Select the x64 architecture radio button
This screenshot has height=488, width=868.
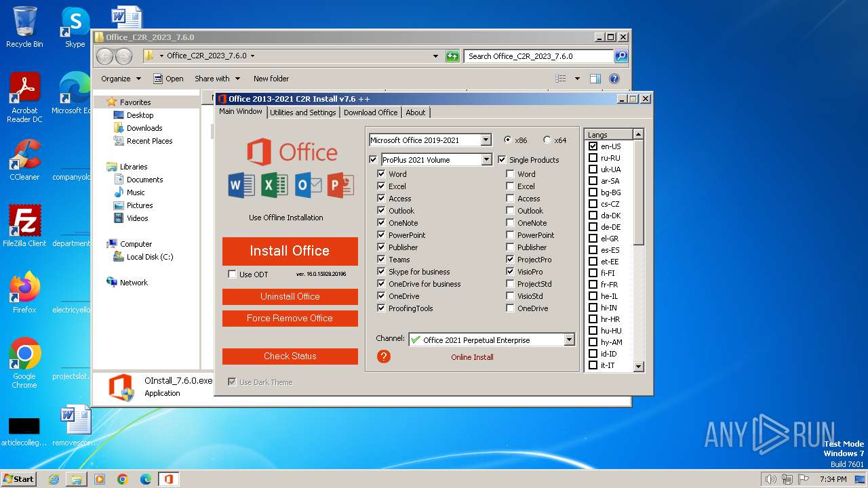pyautogui.click(x=547, y=140)
